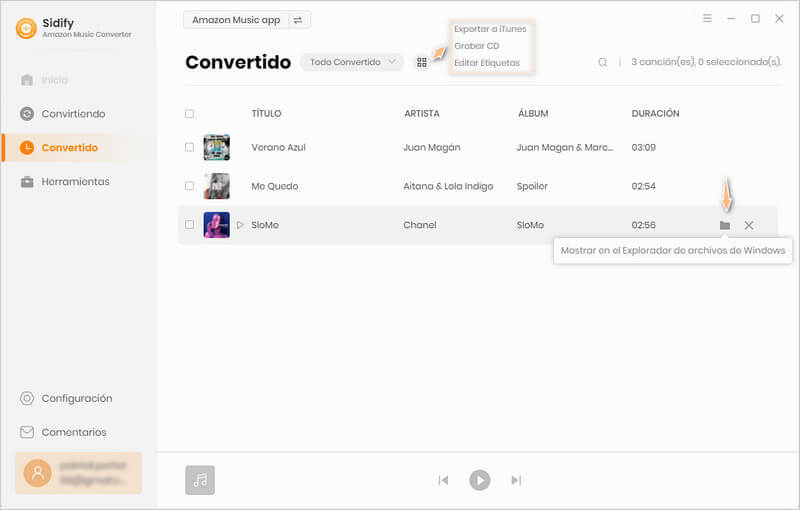Click the music note now-playing artwork
This screenshot has width=800, height=510.
[x=200, y=480]
